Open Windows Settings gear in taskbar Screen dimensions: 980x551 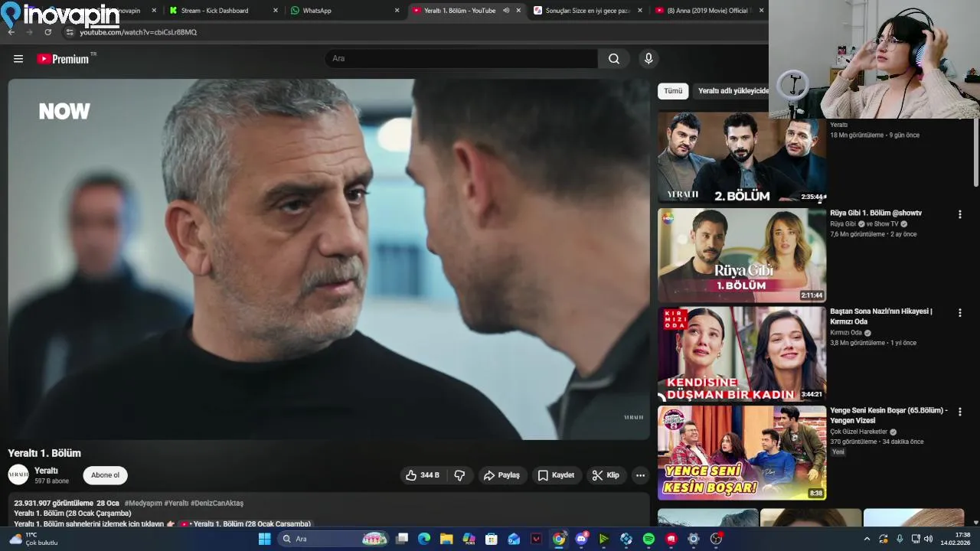tap(694, 539)
